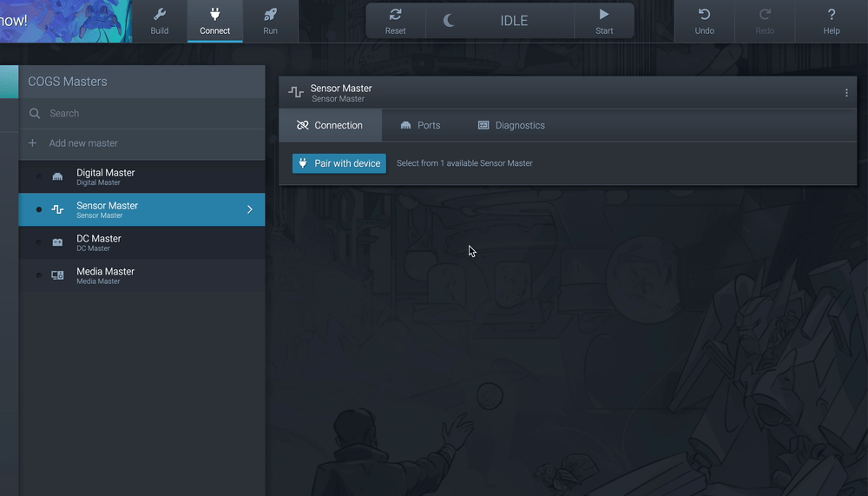868x496 pixels.
Task: Click the IDLE status indicator
Action: pyautogui.click(x=514, y=21)
